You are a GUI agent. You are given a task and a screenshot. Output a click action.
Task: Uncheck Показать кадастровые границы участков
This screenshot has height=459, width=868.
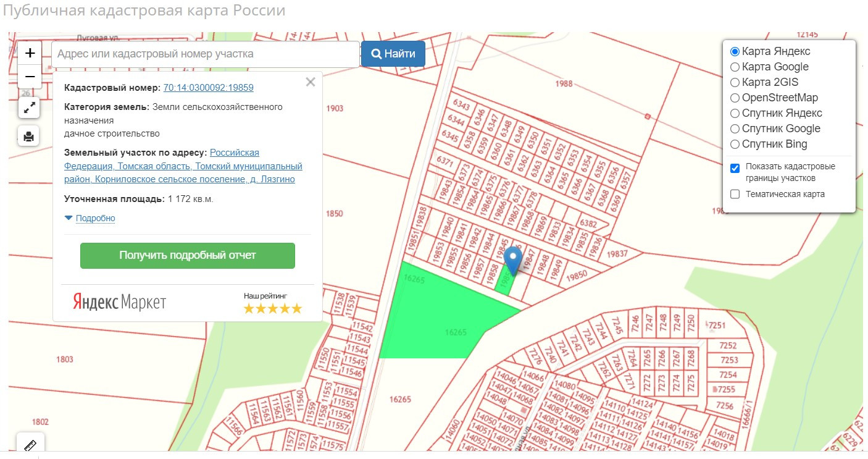tap(735, 168)
